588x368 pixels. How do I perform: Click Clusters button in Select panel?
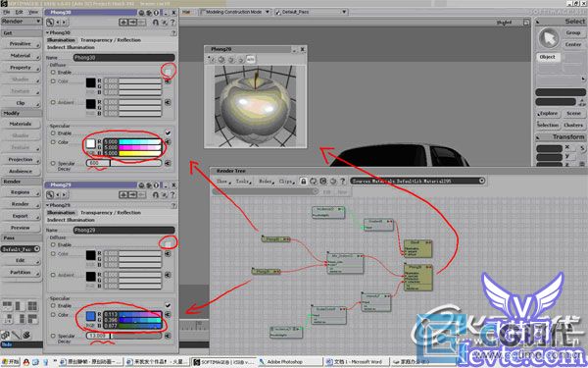tap(573, 125)
